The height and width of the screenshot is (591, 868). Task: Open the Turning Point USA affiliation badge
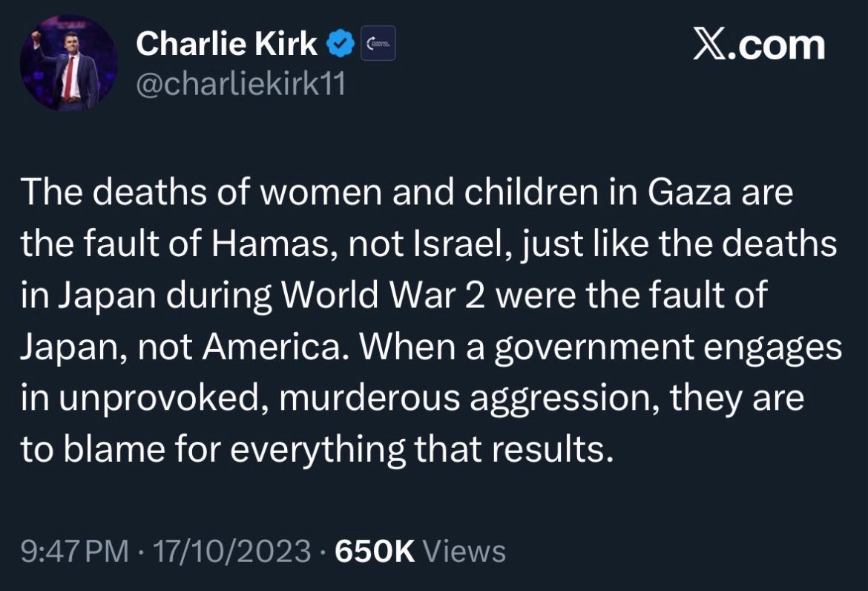coord(378,43)
